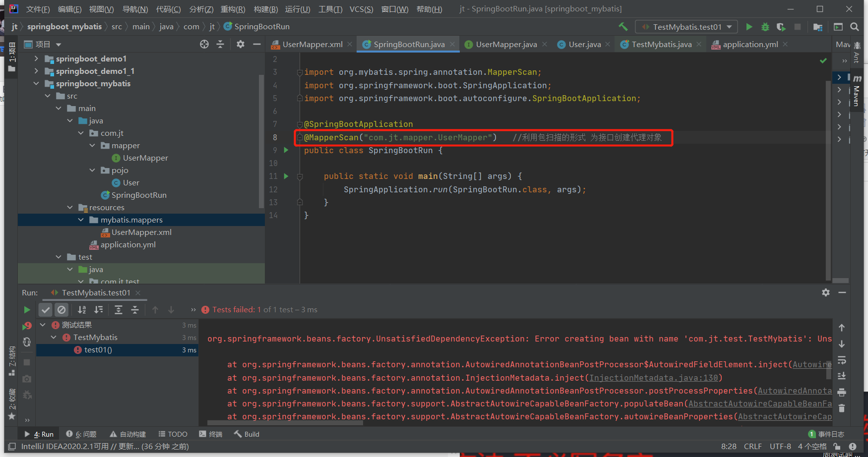Viewport: 868px width, 457px height.
Task: Click down the stack trace arrow
Action: click(842, 344)
